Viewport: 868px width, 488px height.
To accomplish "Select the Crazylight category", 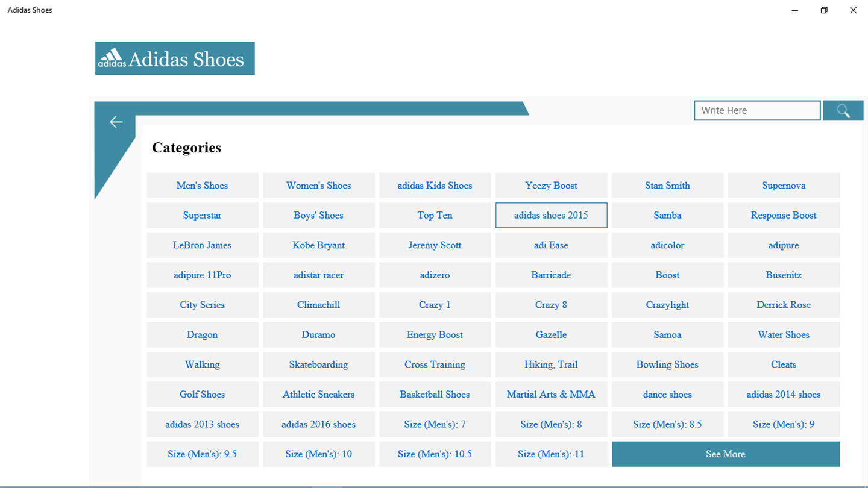I will coord(668,305).
